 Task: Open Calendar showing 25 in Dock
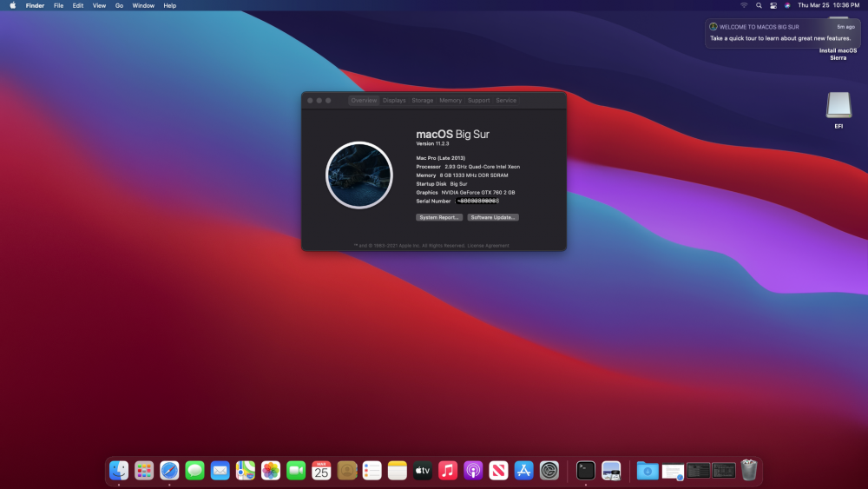coord(321,471)
